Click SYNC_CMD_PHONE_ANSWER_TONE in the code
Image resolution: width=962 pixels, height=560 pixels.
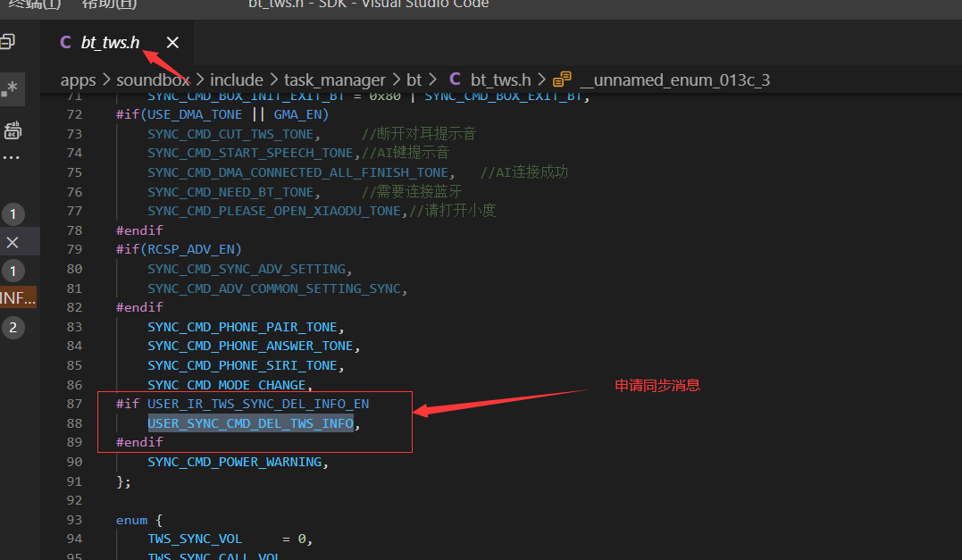[x=250, y=346]
